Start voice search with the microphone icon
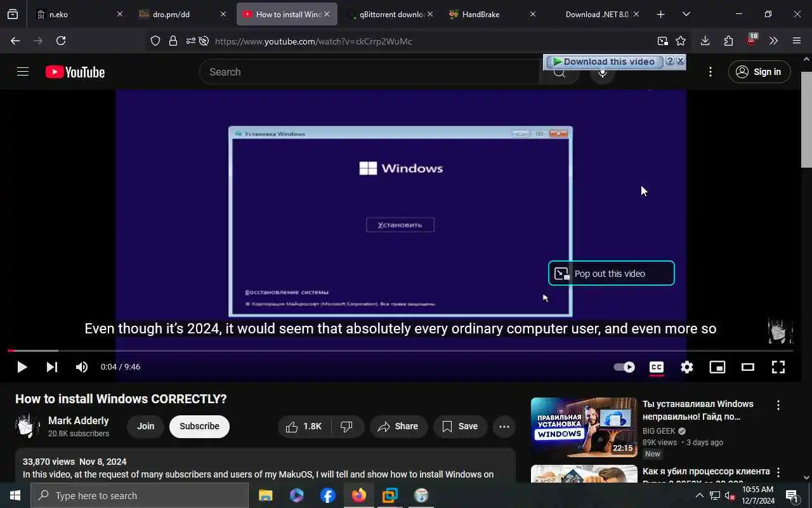Screen dimensions: 812x508 [603, 72]
